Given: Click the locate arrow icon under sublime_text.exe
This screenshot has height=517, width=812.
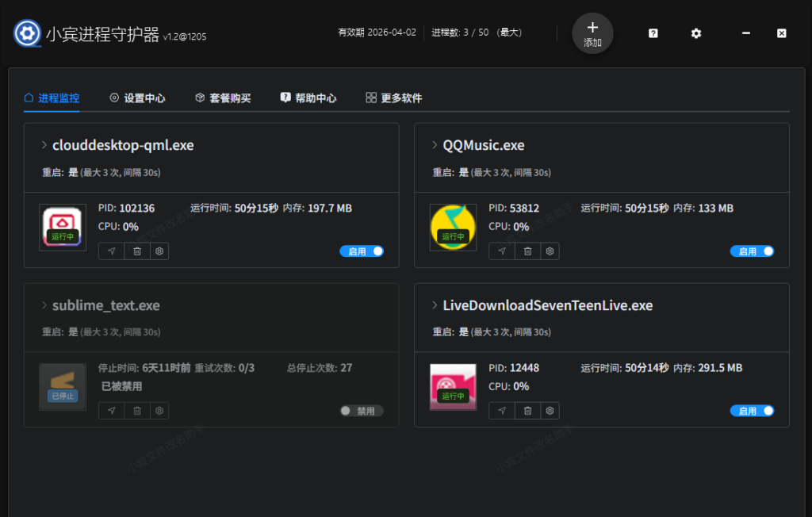Looking at the screenshot, I should (x=111, y=410).
